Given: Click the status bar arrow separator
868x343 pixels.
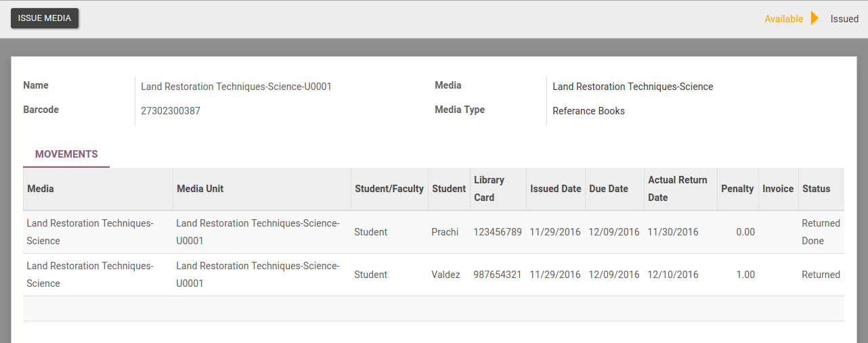Looking at the screenshot, I should (815, 18).
